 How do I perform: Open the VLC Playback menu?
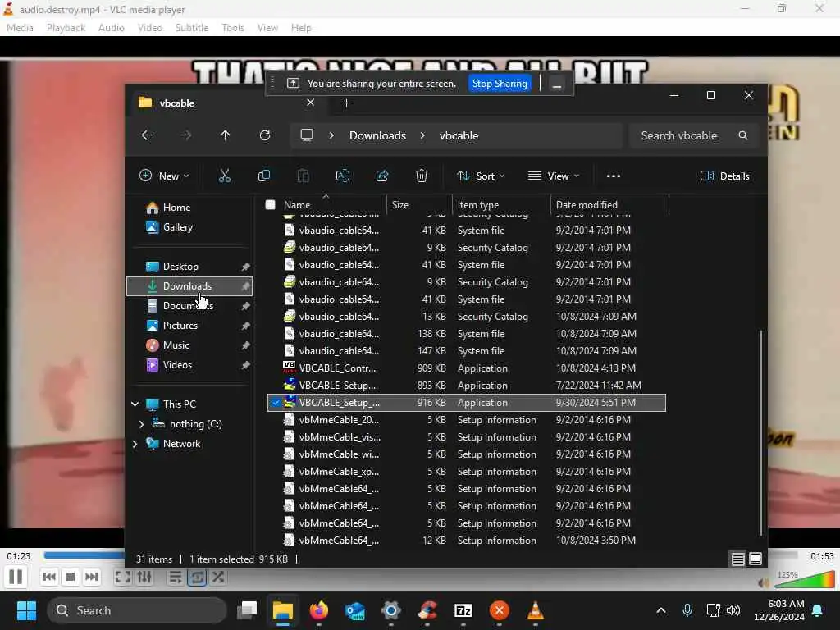tap(66, 27)
